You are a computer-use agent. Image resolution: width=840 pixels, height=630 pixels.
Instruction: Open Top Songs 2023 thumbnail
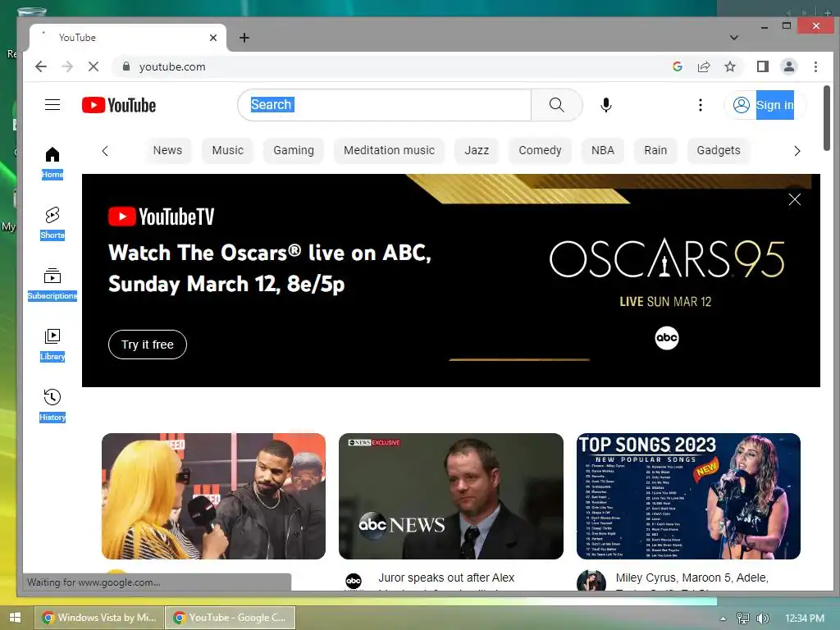coord(688,496)
